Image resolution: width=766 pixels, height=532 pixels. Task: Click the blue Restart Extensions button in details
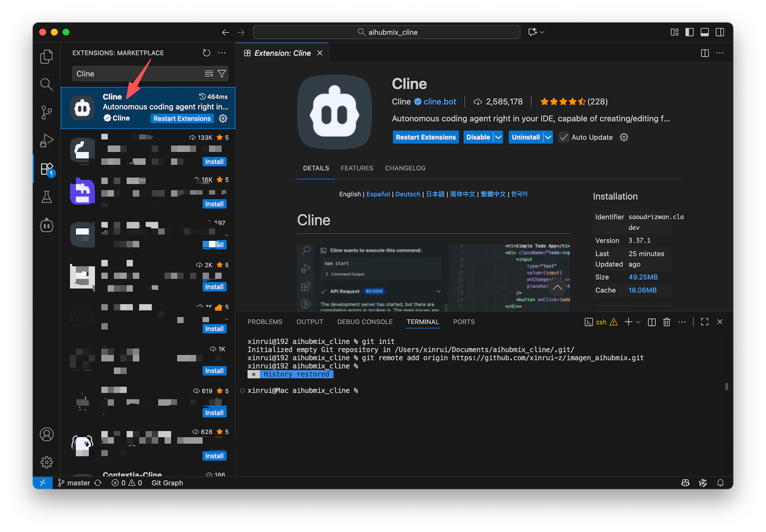coord(425,137)
